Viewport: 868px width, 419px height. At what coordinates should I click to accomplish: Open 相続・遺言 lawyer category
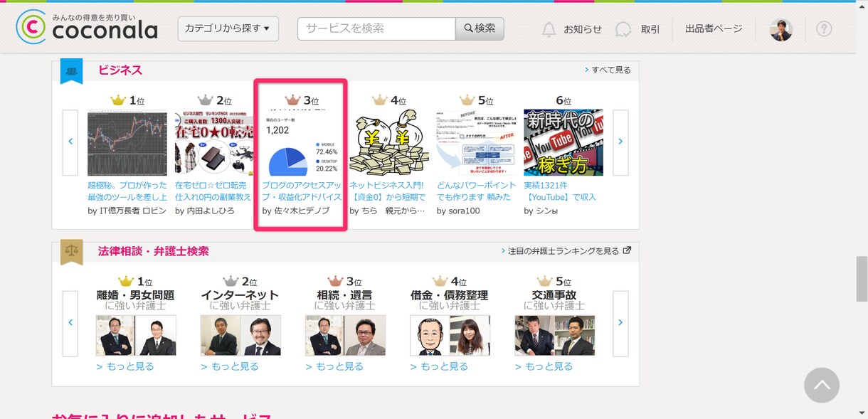coord(345,295)
